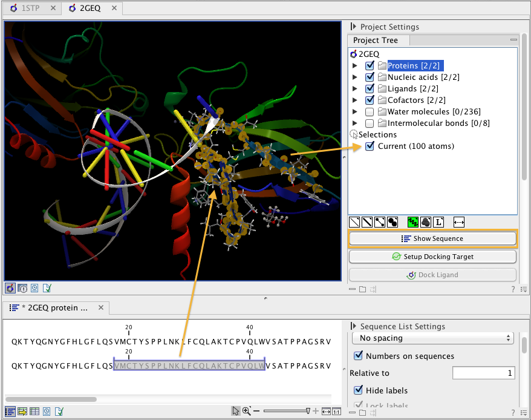Screen dimensions: 531x420
Task: Toggle the green backbone cartoon style icon
Action: 413,222
